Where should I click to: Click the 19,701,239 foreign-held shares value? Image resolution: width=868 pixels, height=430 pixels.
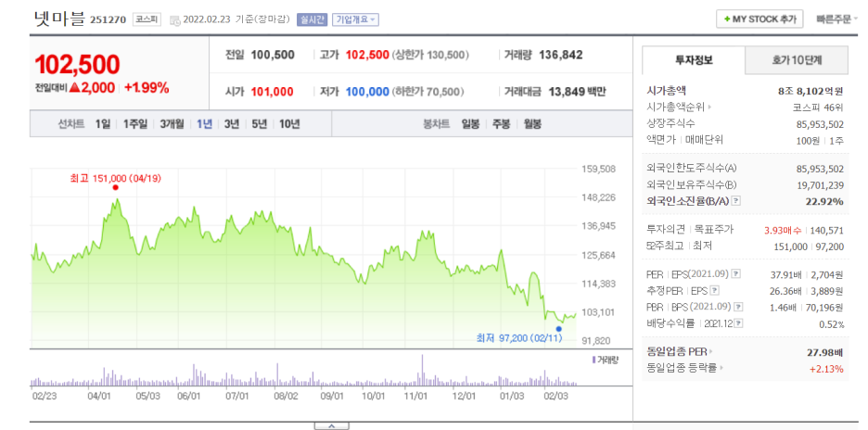(821, 185)
